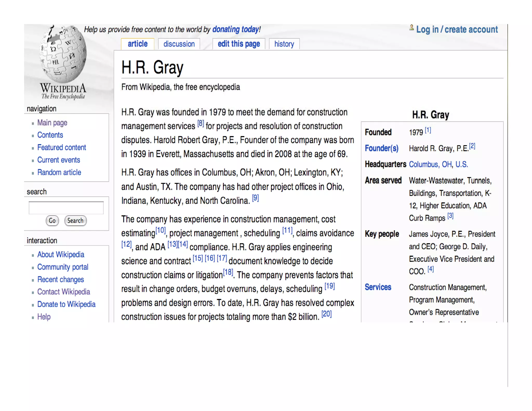
Task: Select the article tab
Action: point(137,44)
